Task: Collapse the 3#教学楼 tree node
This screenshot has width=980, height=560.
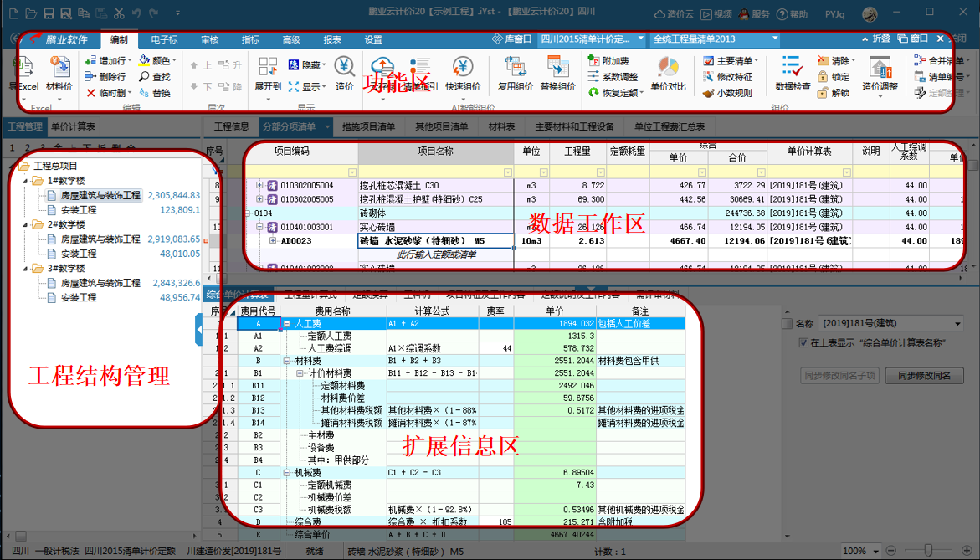Action: 26,268
